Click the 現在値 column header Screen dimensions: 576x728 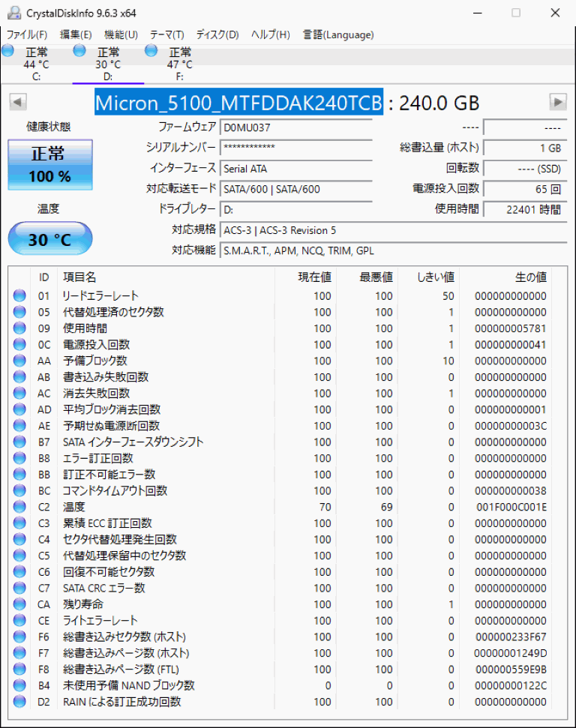(306, 277)
